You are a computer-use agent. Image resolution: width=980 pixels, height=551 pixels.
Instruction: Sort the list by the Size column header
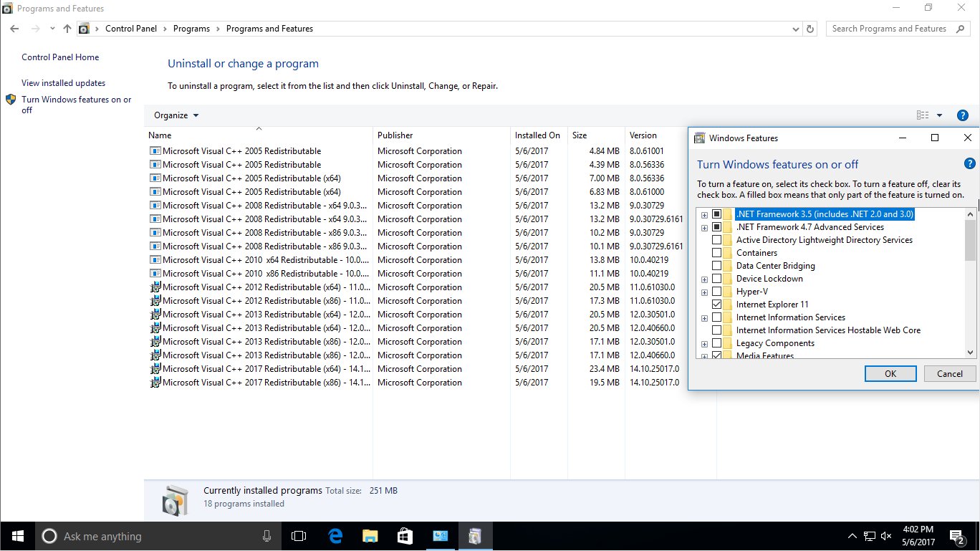[x=596, y=135]
